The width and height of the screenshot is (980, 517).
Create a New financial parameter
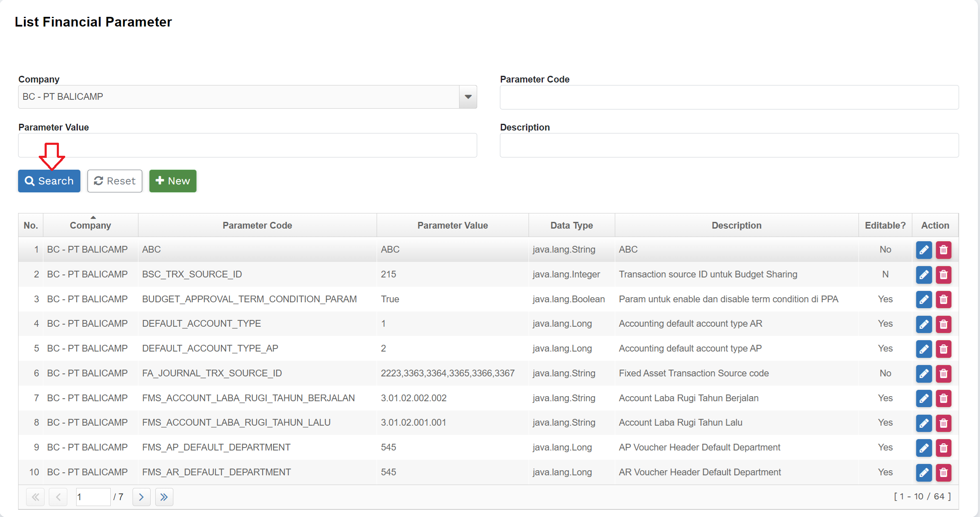tap(173, 181)
